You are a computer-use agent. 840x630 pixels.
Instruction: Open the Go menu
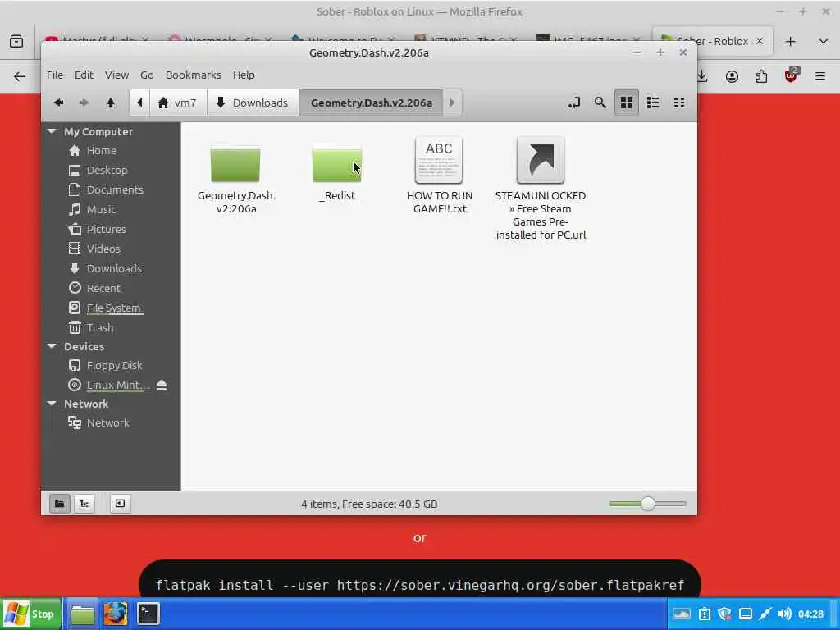coord(147,75)
